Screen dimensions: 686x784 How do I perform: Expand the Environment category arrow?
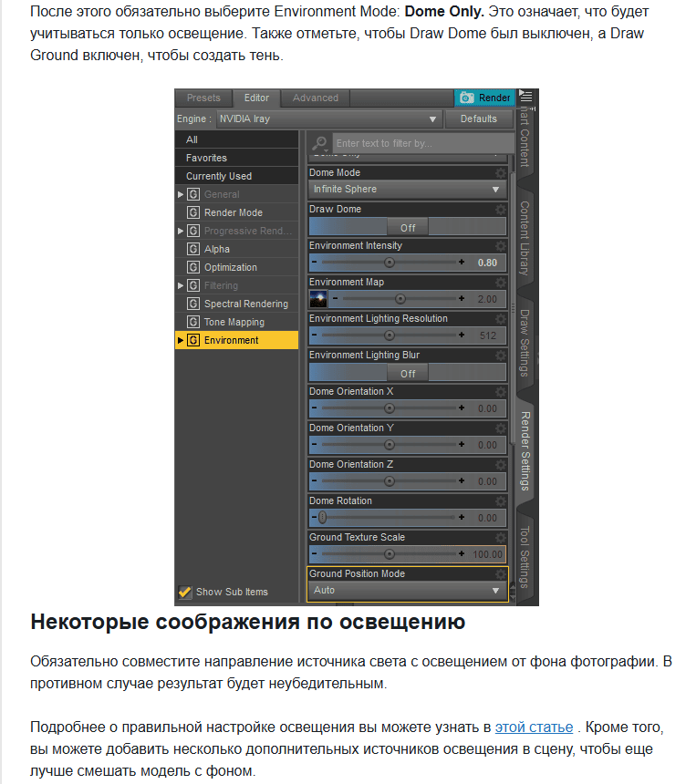click(181, 341)
